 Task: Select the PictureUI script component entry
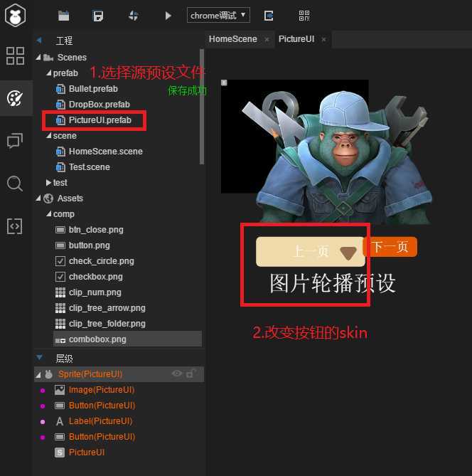coord(87,453)
